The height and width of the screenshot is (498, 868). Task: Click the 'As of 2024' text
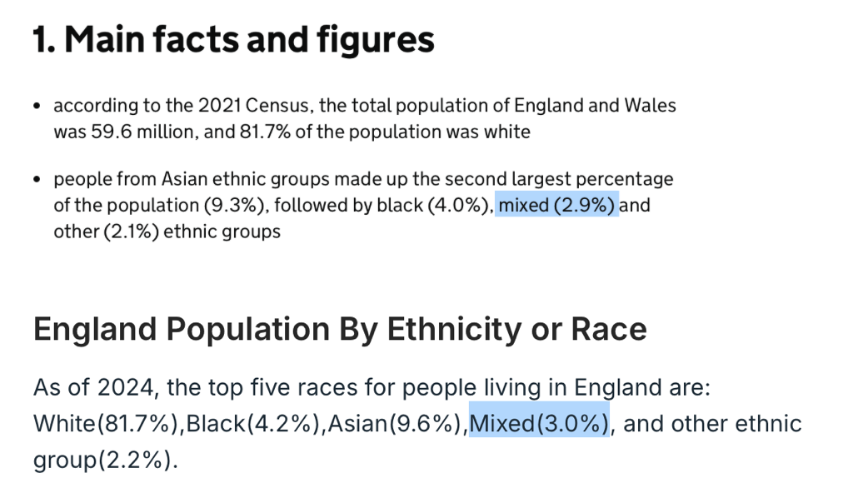click(x=93, y=387)
